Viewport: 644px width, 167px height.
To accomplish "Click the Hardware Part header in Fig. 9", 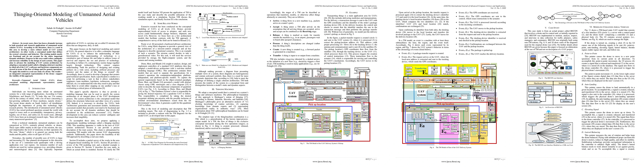I will point(540,83).
